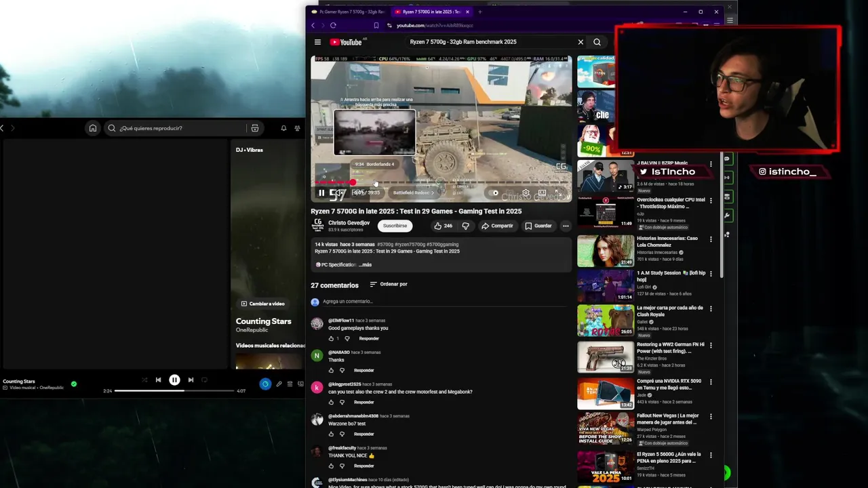The image size is (868, 488).
Task: Toggle Spotify saved checkmark for Counting Stars
Action: pyautogui.click(x=74, y=384)
